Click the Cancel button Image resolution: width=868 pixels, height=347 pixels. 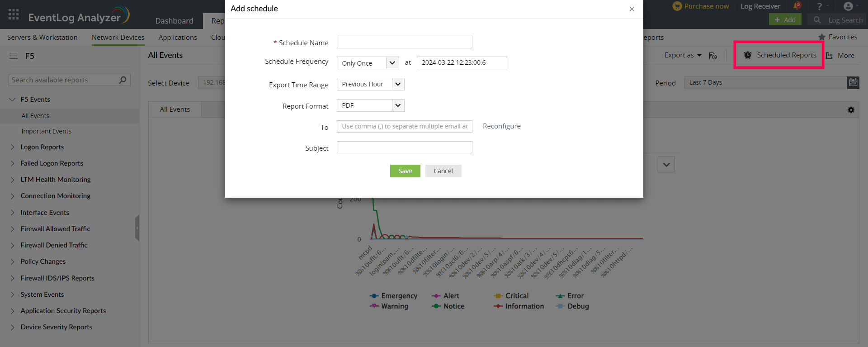click(x=443, y=171)
